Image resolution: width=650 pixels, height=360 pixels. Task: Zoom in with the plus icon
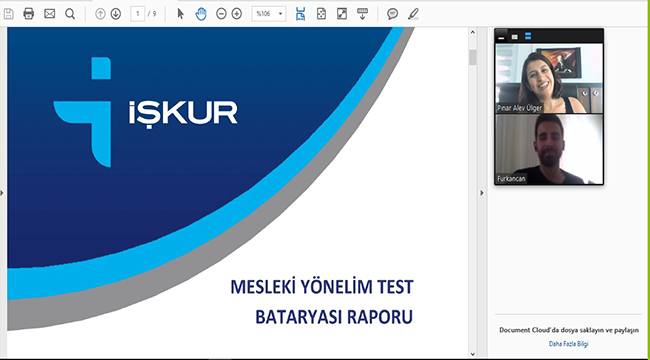pos(237,14)
